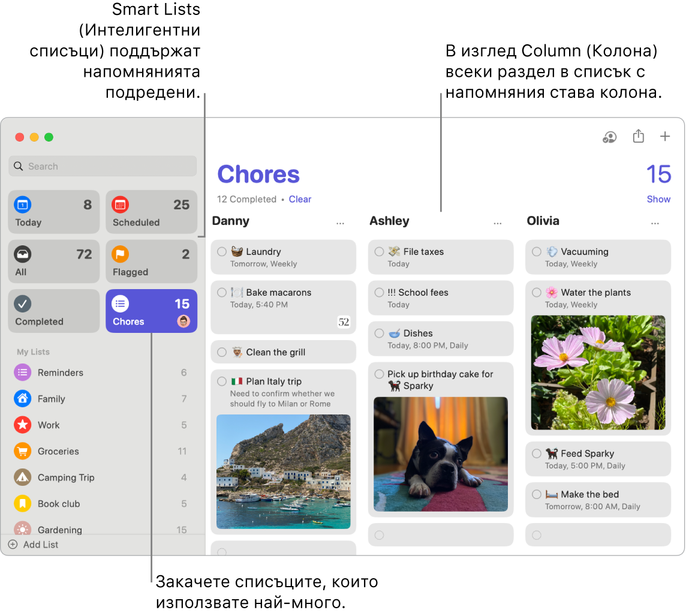The width and height of the screenshot is (686, 616).
Task: Click the empty new reminder card under Ashley
Action: click(x=441, y=534)
